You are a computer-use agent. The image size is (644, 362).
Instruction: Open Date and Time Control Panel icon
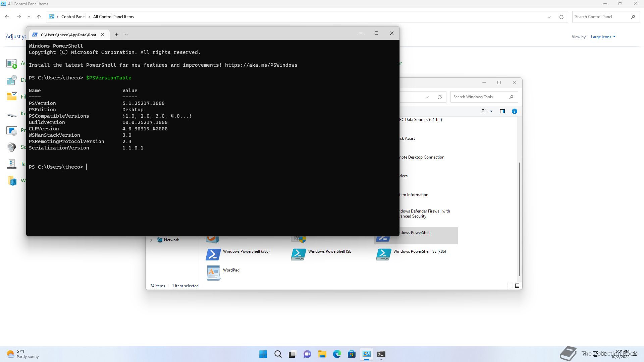pyautogui.click(x=12, y=80)
